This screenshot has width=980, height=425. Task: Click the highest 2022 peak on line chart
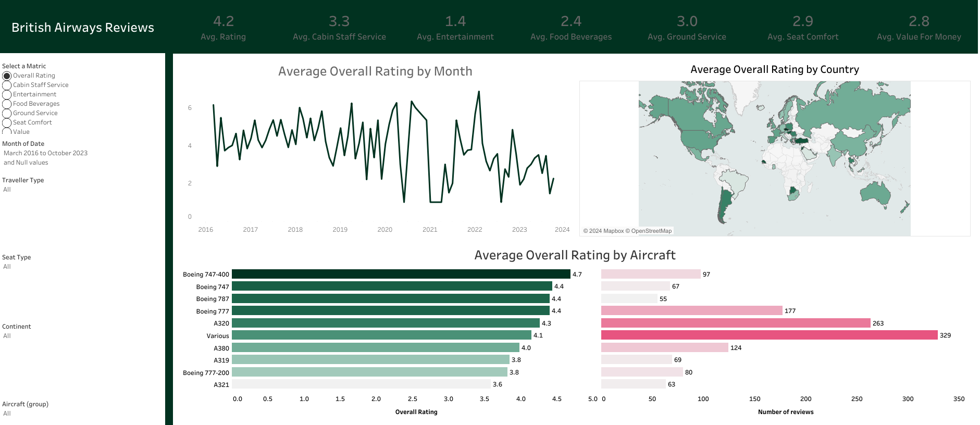[x=479, y=92]
